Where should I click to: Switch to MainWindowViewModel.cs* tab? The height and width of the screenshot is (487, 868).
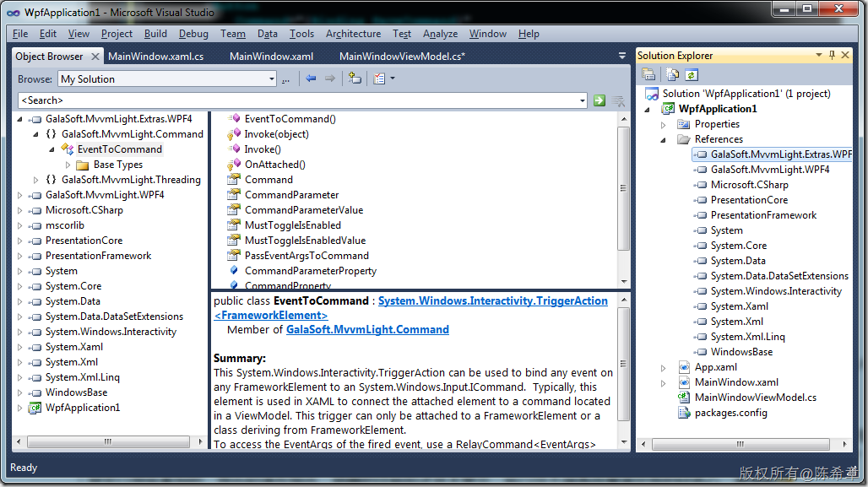tap(402, 57)
